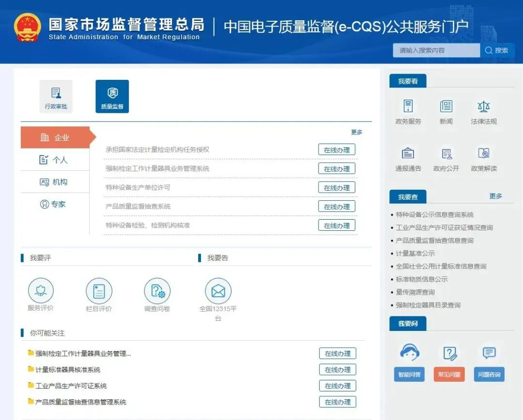
Task: Click 在线办理 for 特种设备检验、检测机构核准
Action: pyautogui.click(x=337, y=225)
